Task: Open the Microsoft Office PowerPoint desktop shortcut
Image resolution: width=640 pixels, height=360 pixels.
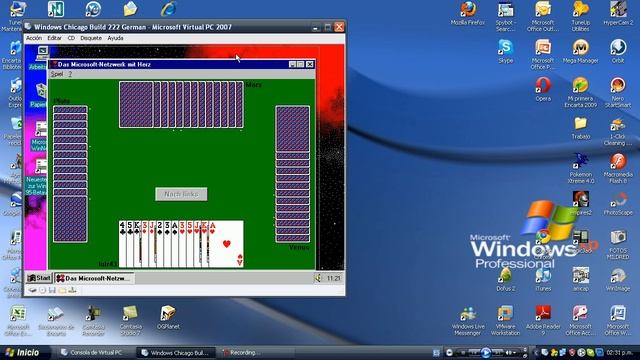Action: (543, 54)
